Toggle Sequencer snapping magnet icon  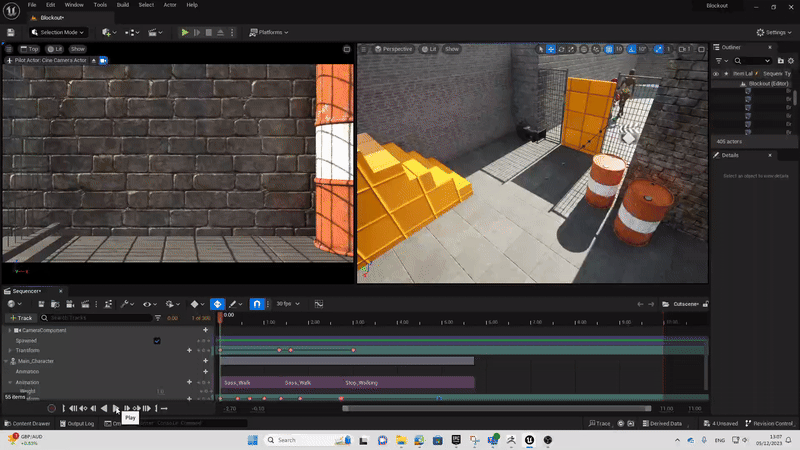[256, 304]
